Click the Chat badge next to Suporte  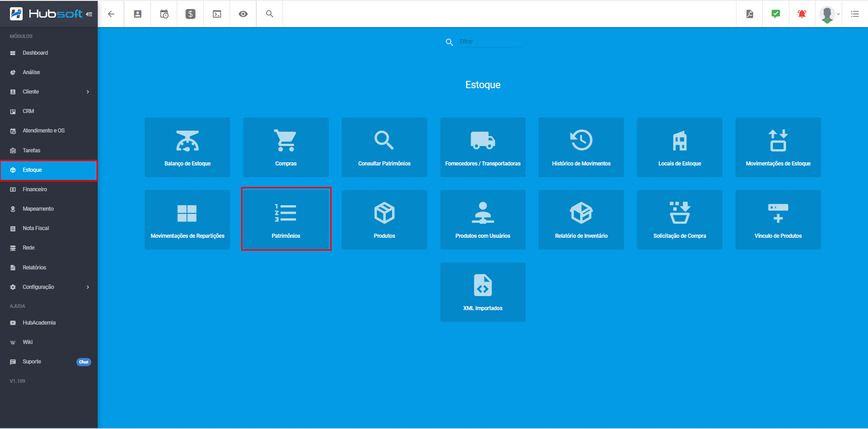point(84,362)
